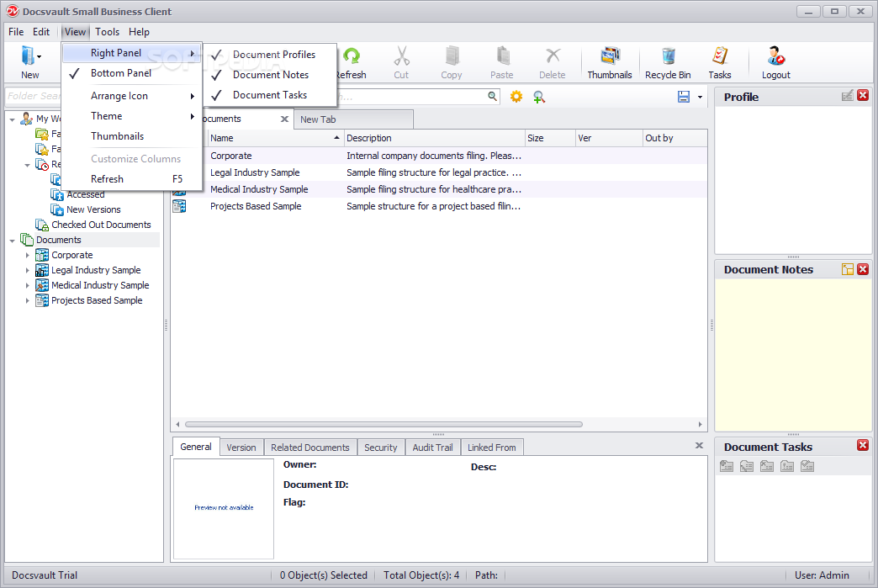
Task: Close the Document Tasks panel
Action: click(x=863, y=446)
